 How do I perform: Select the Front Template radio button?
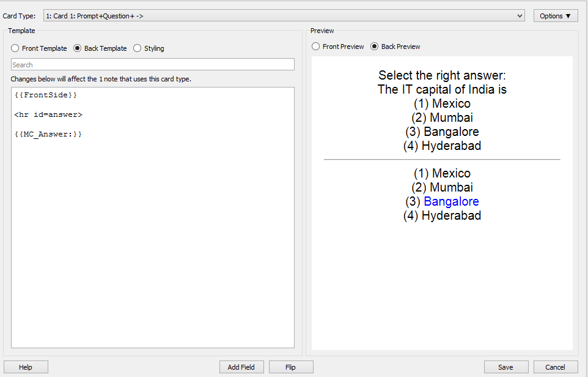[x=15, y=48]
